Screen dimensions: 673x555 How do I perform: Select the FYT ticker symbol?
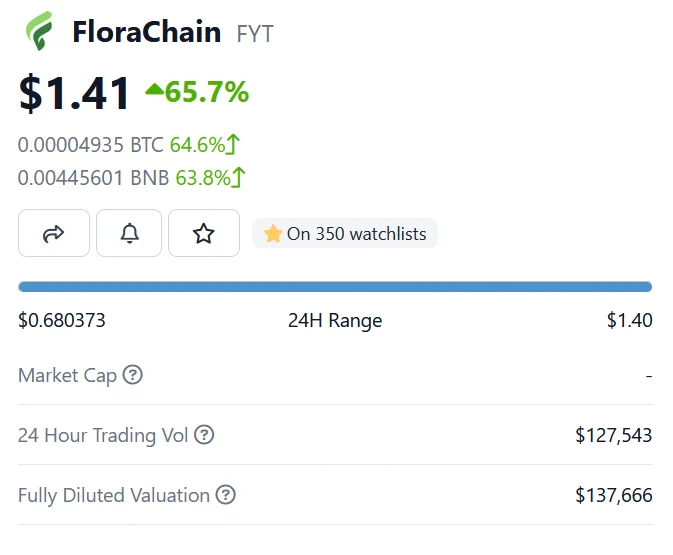pos(255,34)
